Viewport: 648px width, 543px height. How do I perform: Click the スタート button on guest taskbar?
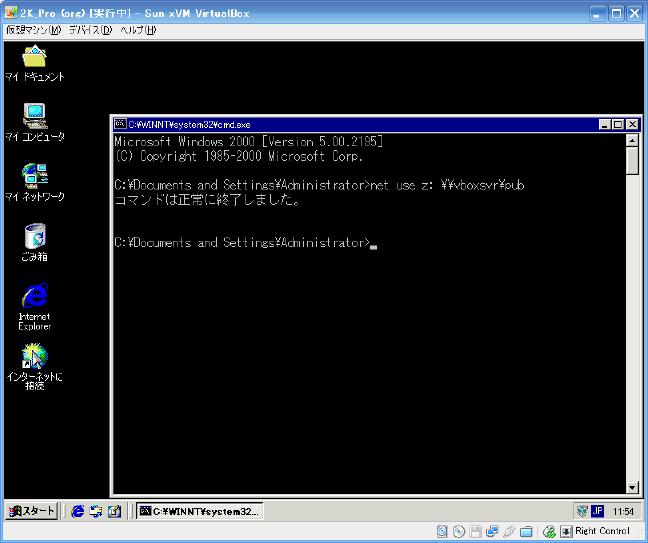point(31,511)
